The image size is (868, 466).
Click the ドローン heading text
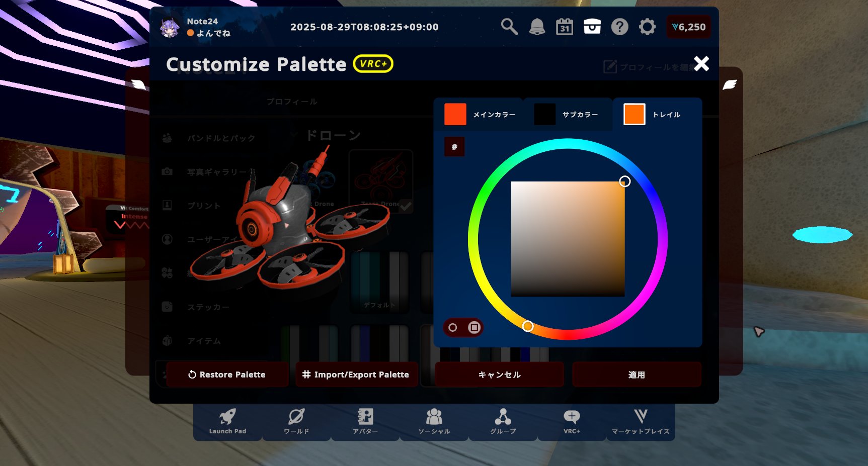click(333, 135)
